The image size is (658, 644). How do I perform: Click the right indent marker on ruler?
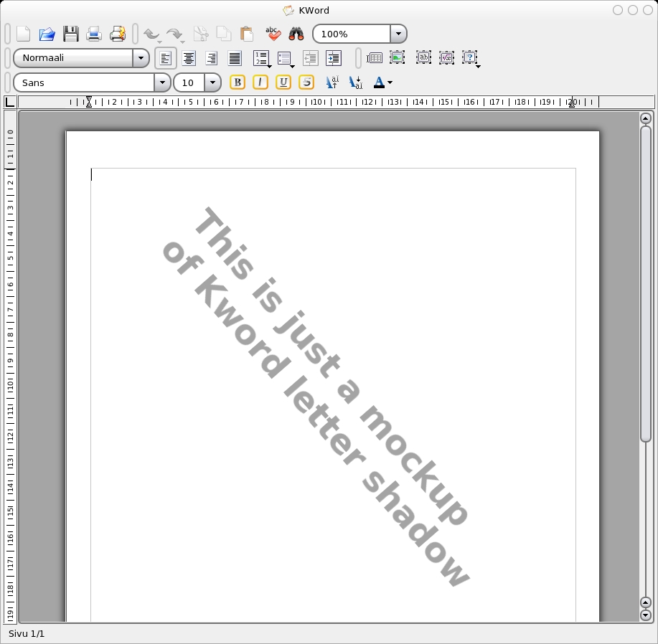point(572,103)
